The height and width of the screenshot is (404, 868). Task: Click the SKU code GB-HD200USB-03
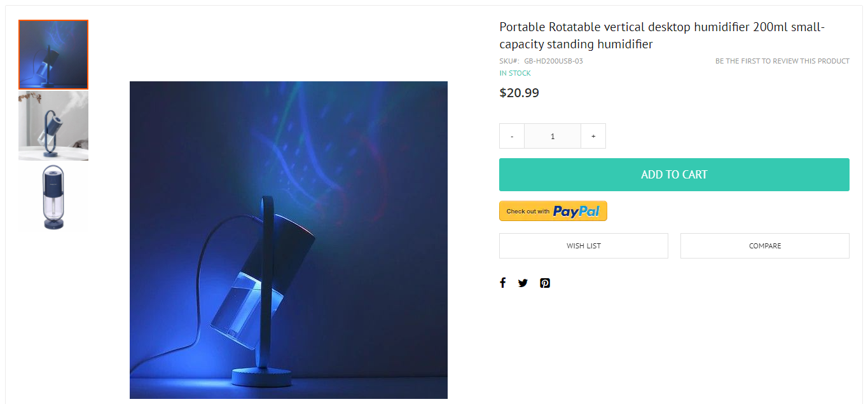pyautogui.click(x=553, y=61)
